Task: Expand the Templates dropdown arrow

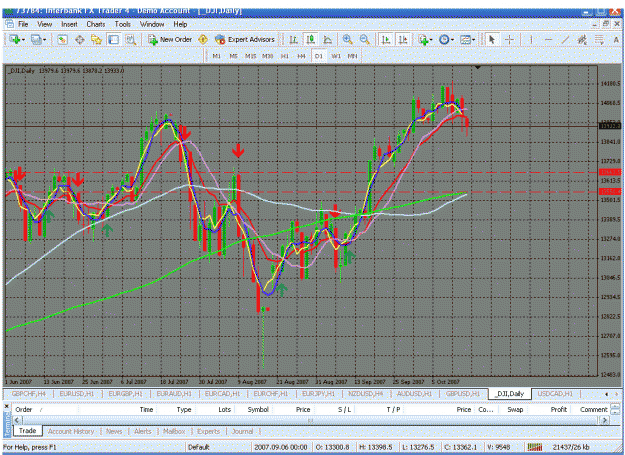Action: click(x=474, y=40)
